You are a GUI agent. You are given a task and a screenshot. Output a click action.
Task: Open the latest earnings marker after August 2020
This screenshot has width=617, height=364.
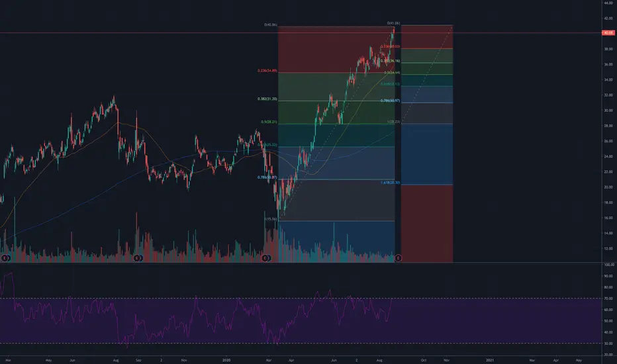[x=398, y=258]
